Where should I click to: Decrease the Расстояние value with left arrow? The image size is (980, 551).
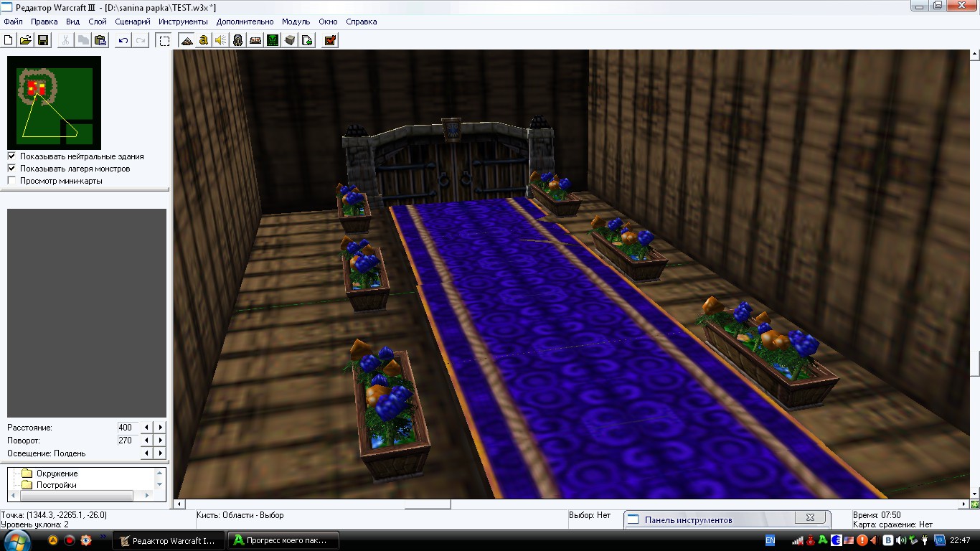[147, 427]
